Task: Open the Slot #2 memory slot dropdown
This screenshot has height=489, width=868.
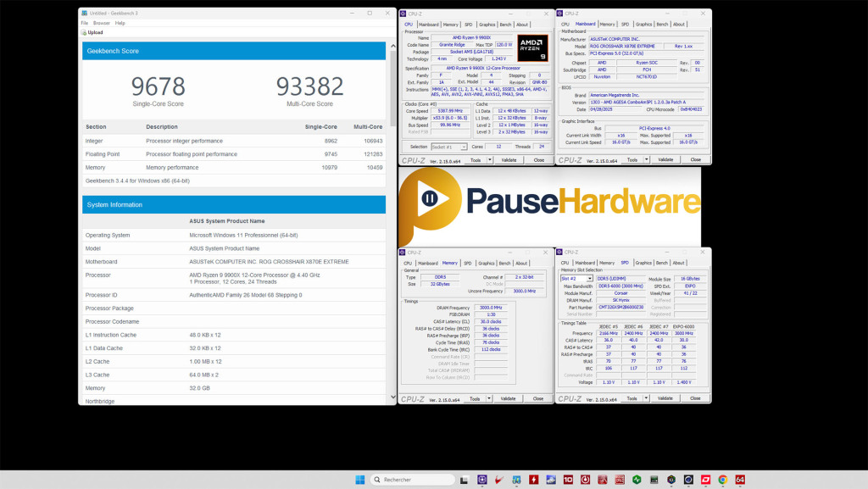Action: coord(576,279)
